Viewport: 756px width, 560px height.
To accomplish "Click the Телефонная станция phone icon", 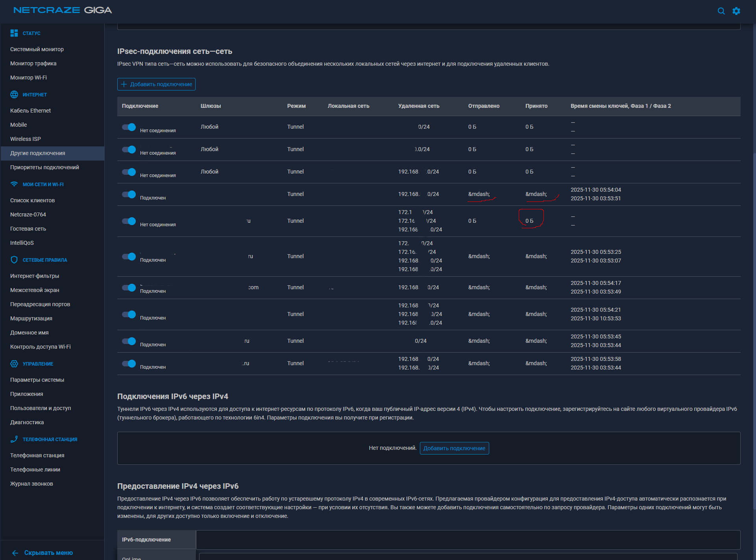I will pyautogui.click(x=14, y=439).
